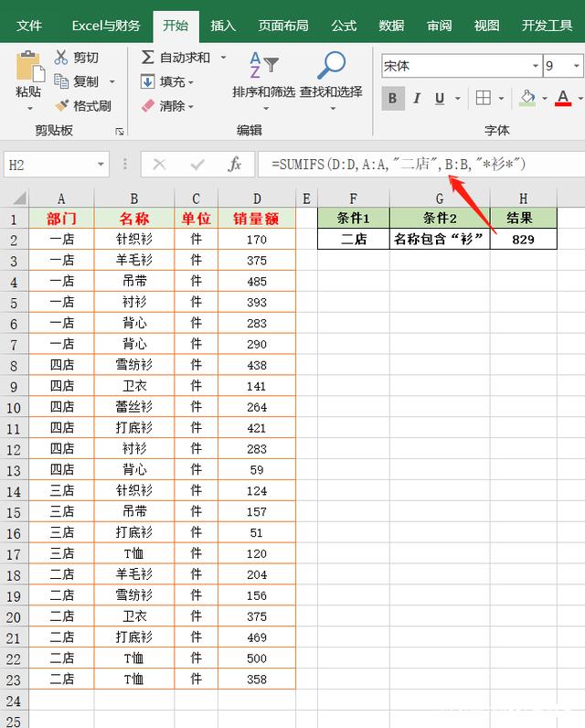The width and height of the screenshot is (585, 728).
Task: Open the 文件 file menu
Action: click(x=29, y=26)
